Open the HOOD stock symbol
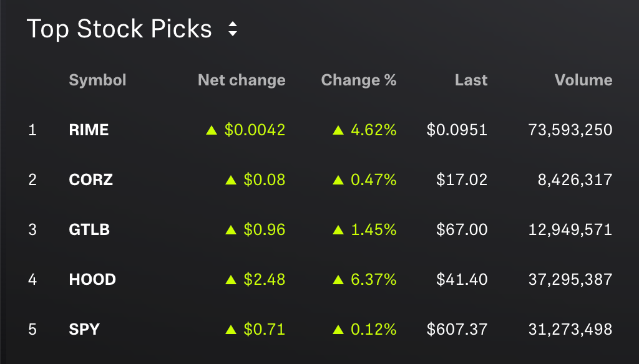The width and height of the screenshot is (639, 364). (x=92, y=279)
